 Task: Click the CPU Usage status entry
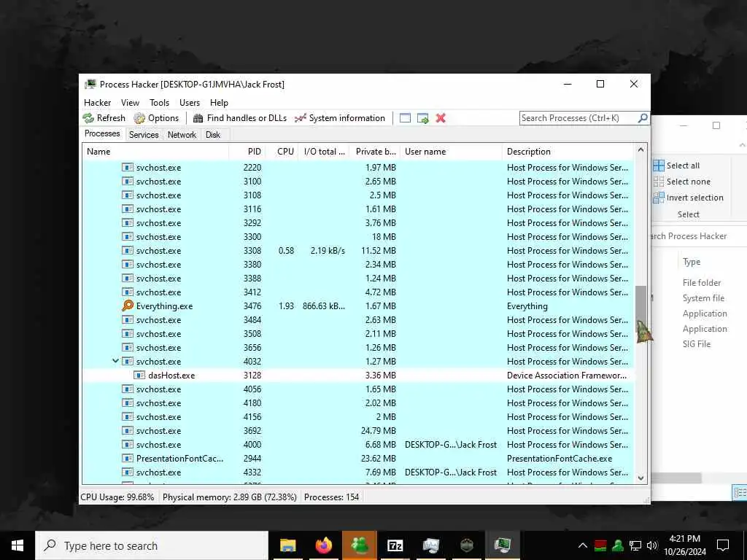click(117, 497)
